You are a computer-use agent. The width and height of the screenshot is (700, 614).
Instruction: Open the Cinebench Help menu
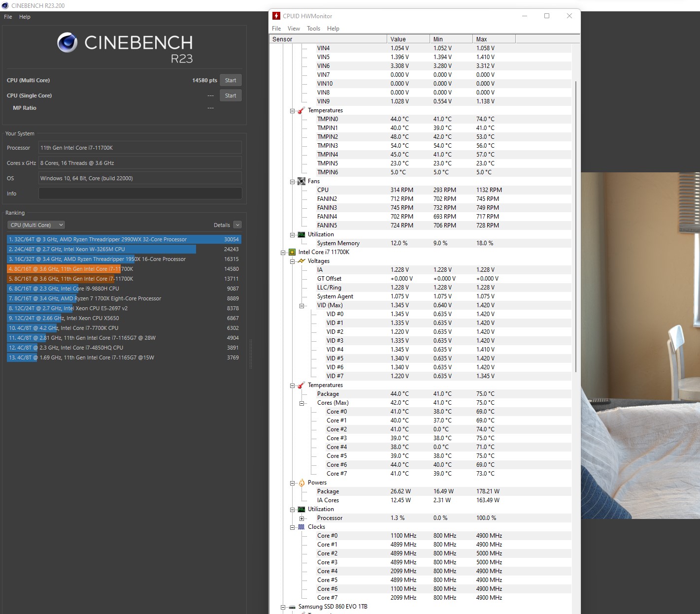25,17
